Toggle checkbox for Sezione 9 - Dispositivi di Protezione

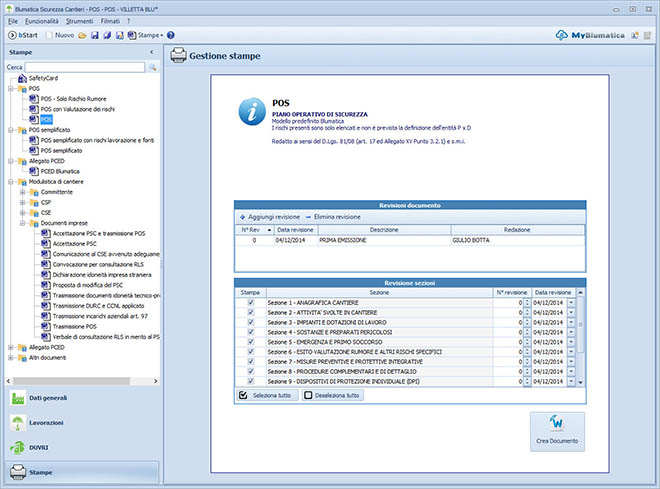coord(250,382)
